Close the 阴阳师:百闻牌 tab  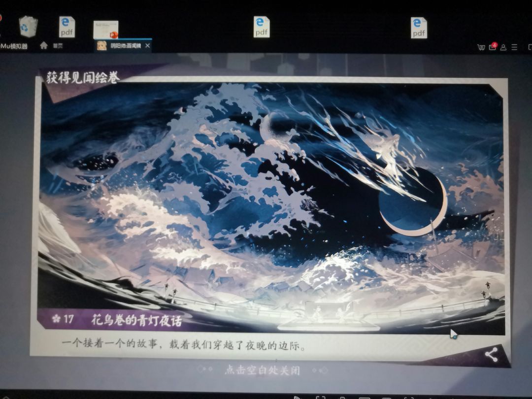point(148,45)
